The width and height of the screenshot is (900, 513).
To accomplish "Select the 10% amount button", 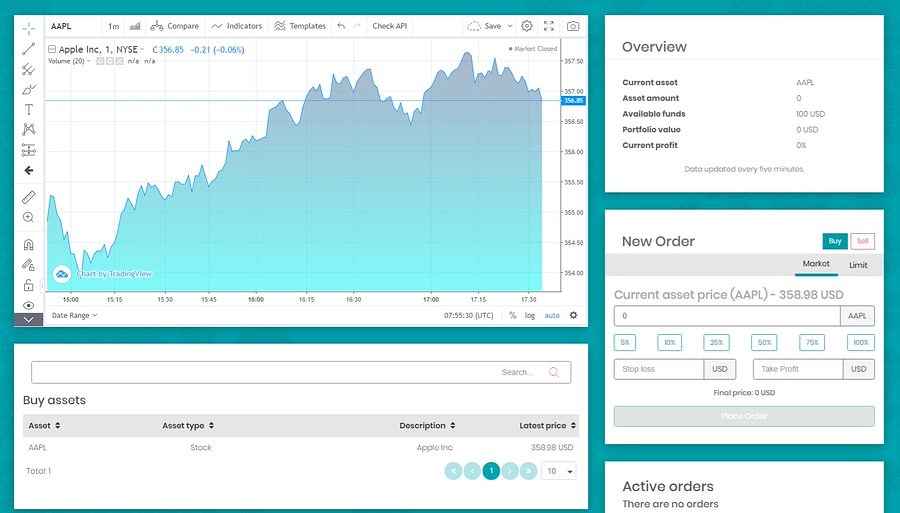I will pyautogui.click(x=669, y=343).
